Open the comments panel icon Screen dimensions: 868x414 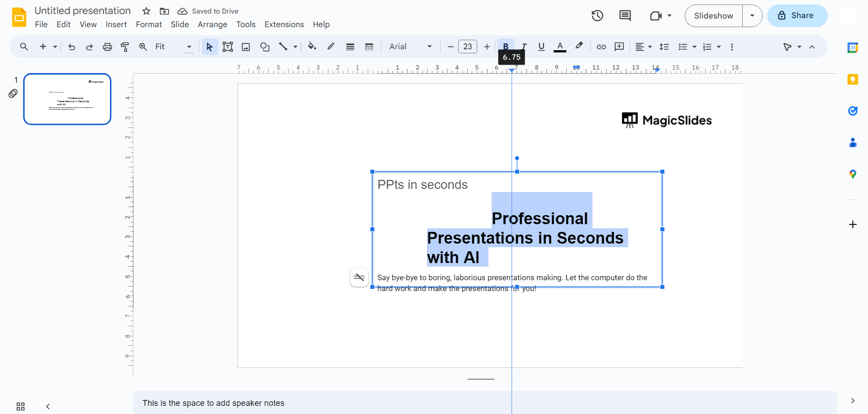click(x=625, y=16)
